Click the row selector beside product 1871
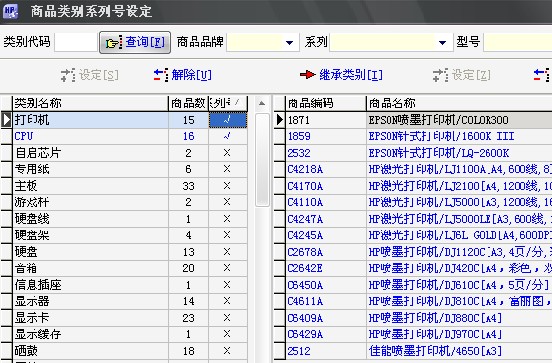 (x=280, y=120)
